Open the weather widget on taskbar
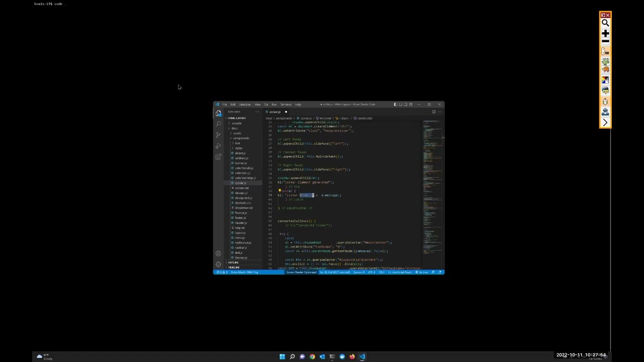Image resolution: width=644 pixels, height=362 pixels. pos(44,357)
